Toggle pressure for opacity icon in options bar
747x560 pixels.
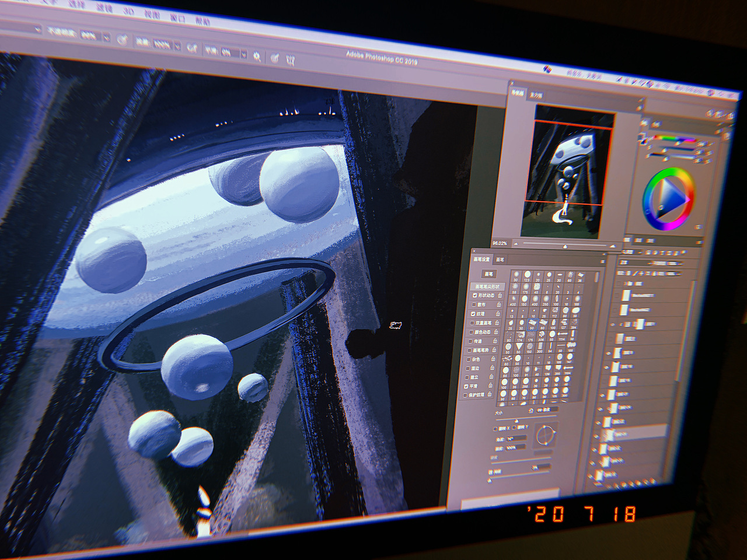[x=122, y=39]
